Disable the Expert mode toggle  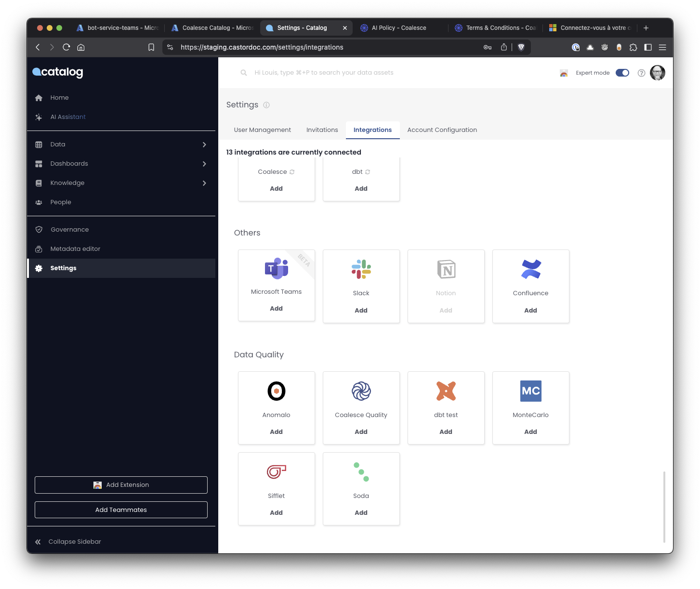pos(622,73)
